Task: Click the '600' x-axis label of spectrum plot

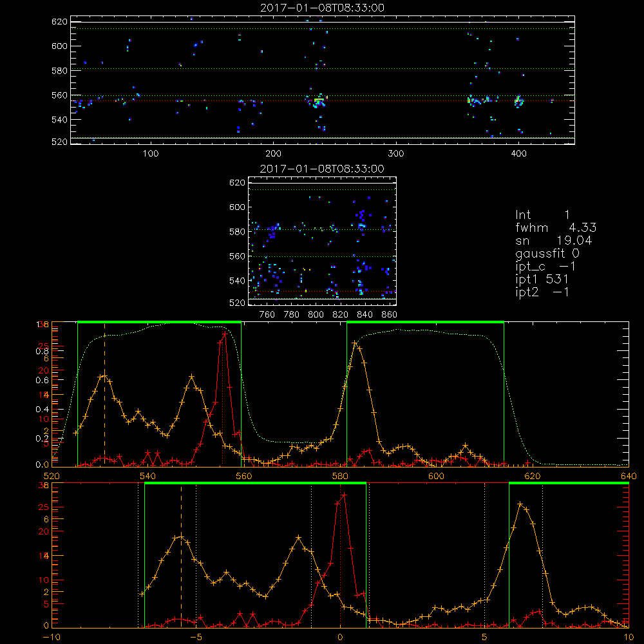Action: click(436, 476)
